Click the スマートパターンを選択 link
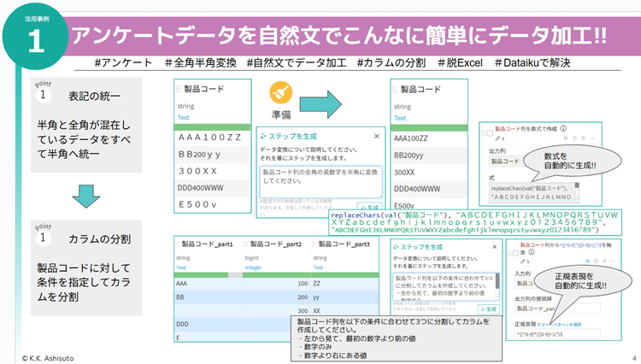Image resolution: width=641 pixels, height=364 pixels. (x=559, y=326)
